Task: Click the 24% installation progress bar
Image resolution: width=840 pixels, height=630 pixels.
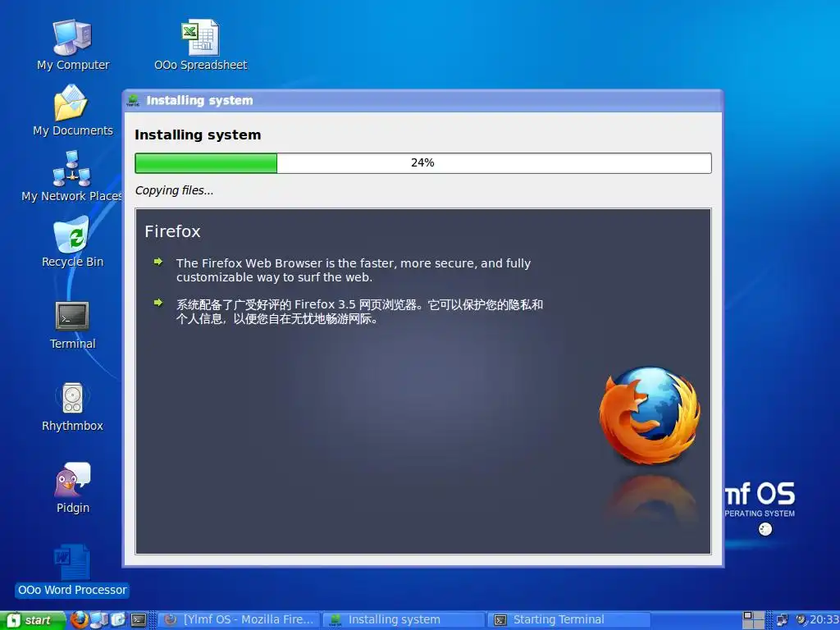Action: (x=423, y=163)
